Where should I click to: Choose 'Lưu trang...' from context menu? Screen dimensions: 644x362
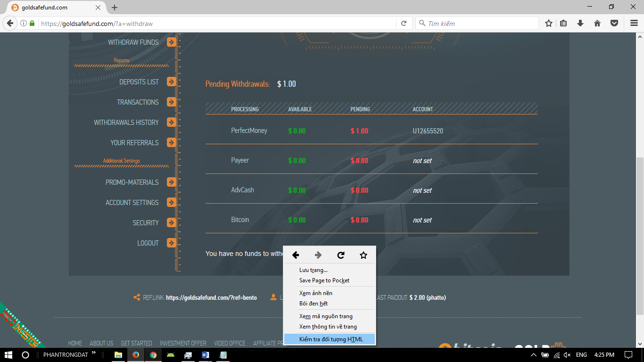click(330, 270)
